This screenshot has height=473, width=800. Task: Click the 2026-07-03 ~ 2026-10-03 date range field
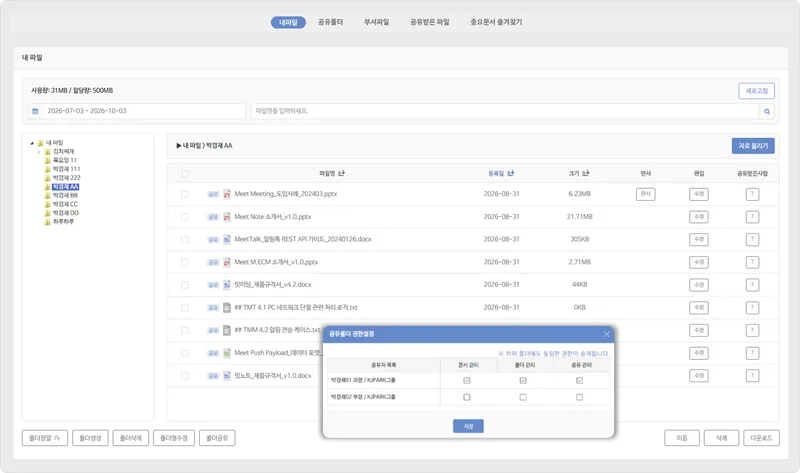(x=137, y=111)
